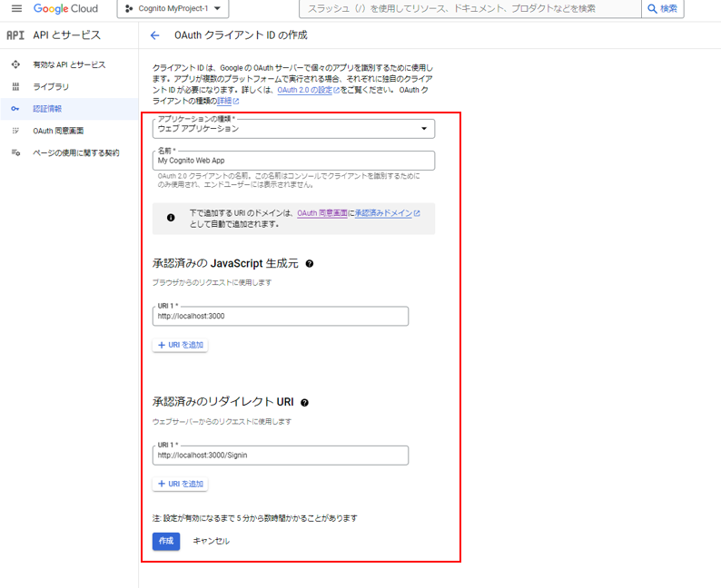Click the 検索 search button

(663, 9)
